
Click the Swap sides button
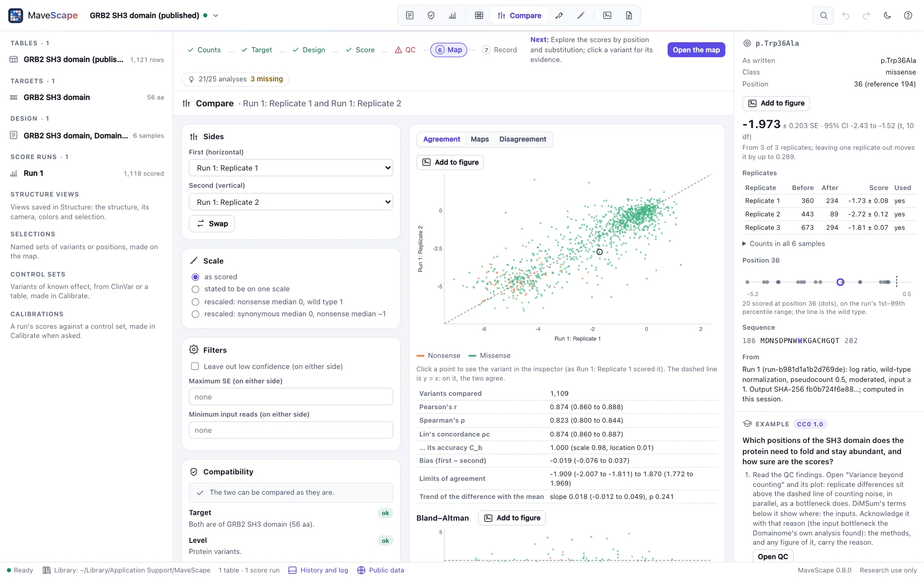point(212,224)
